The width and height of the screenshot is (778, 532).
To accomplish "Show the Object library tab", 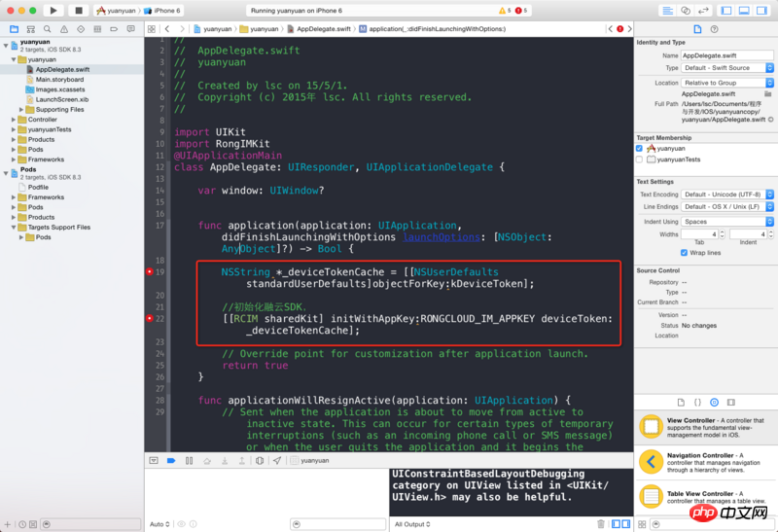I will (x=714, y=402).
